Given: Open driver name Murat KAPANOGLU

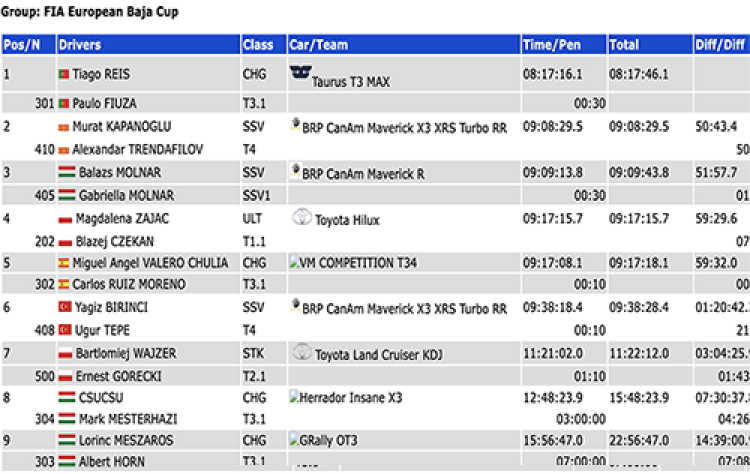Looking at the screenshot, I should (121, 127).
